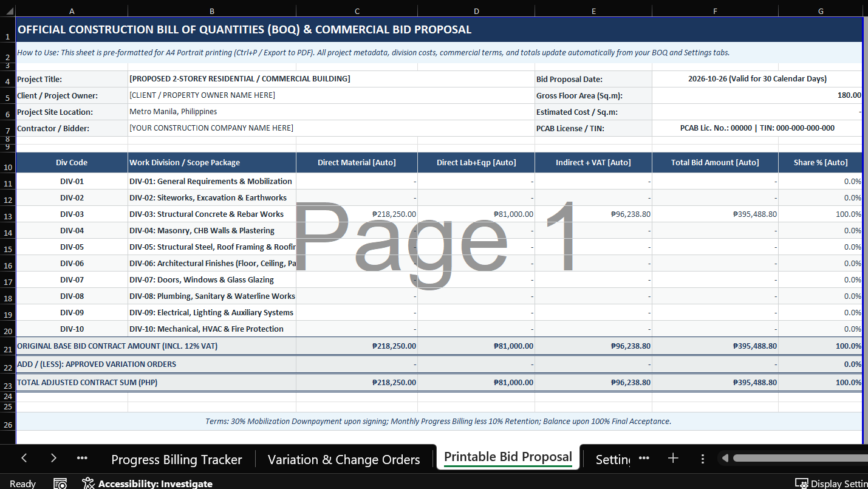Switch to Progress Billing Tracker tab
Image resolution: width=868 pixels, height=489 pixels.
177,459
